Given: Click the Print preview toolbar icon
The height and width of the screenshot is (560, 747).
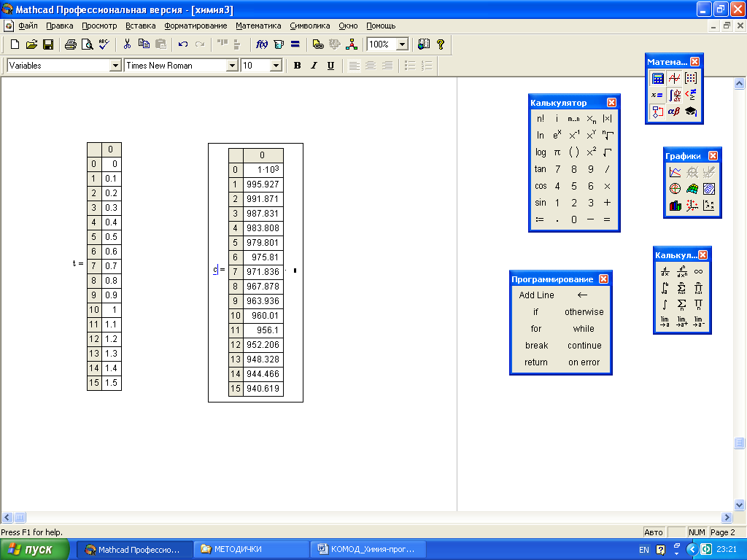Looking at the screenshot, I should click(87, 44).
